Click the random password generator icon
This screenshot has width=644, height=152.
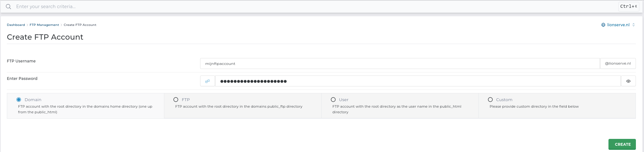(208, 81)
